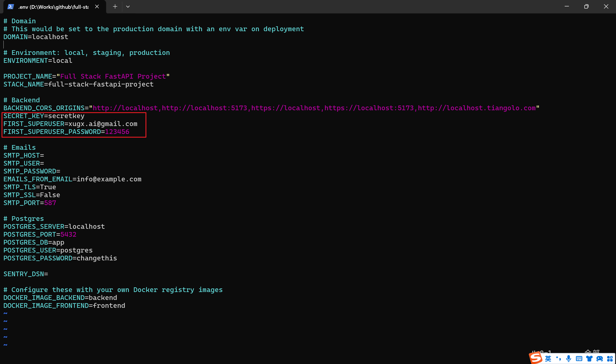Click the microphone voice input icon
Viewport: 616px width, 364px height.
click(x=568, y=359)
